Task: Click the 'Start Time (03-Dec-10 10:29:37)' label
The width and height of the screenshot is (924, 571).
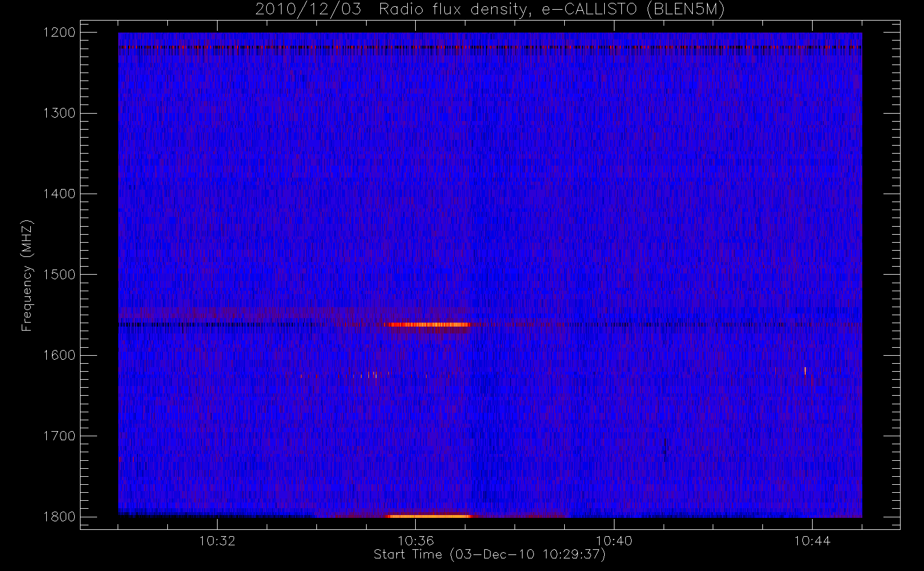Action: [489, 554]
